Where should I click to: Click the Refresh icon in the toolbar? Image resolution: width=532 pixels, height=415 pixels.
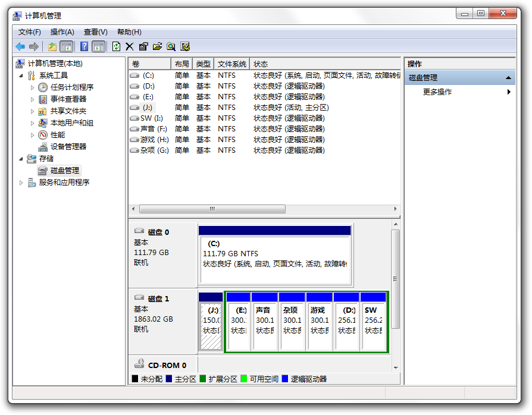pyautogui.click(x=117, y=46)
